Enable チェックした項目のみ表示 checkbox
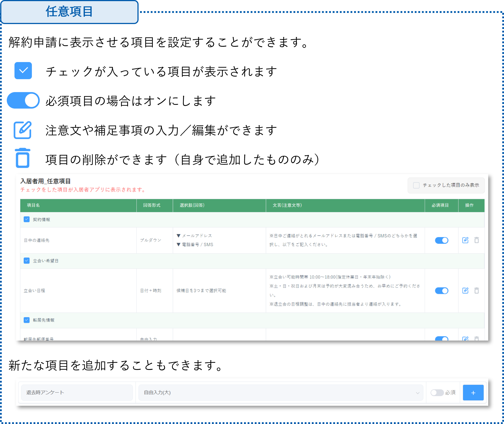This screenshot has height=424, width=504. pyautogui.click(x=416, y=185)
